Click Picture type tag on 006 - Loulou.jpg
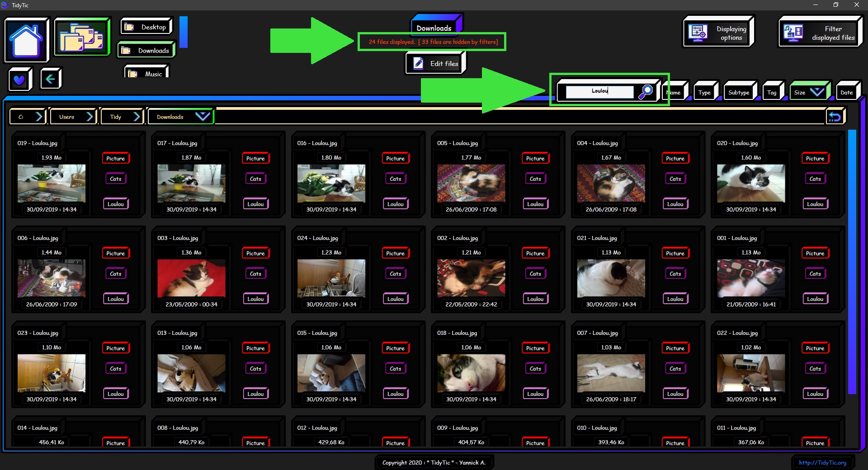 click(116, 254)
